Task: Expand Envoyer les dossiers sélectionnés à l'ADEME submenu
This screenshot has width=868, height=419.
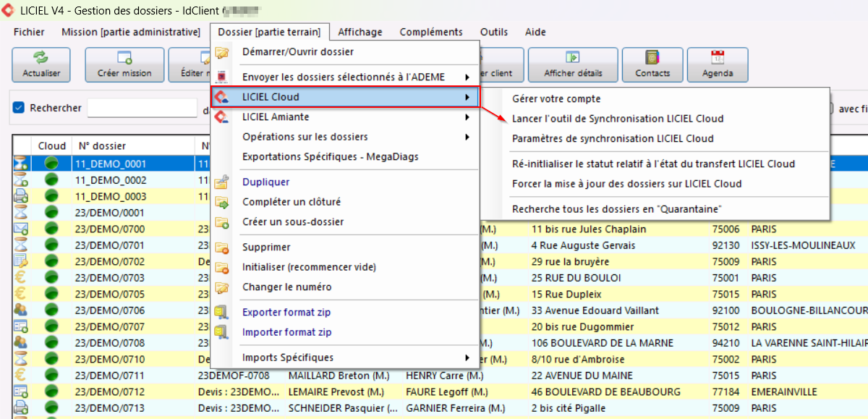Action: click(x=345, y=77)
